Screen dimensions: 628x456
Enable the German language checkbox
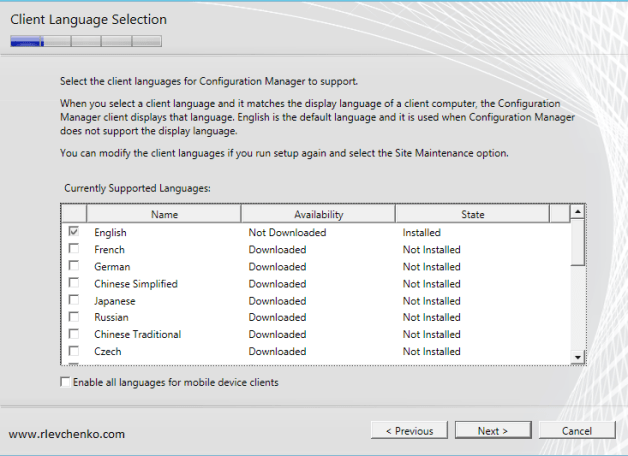[74, 267]
